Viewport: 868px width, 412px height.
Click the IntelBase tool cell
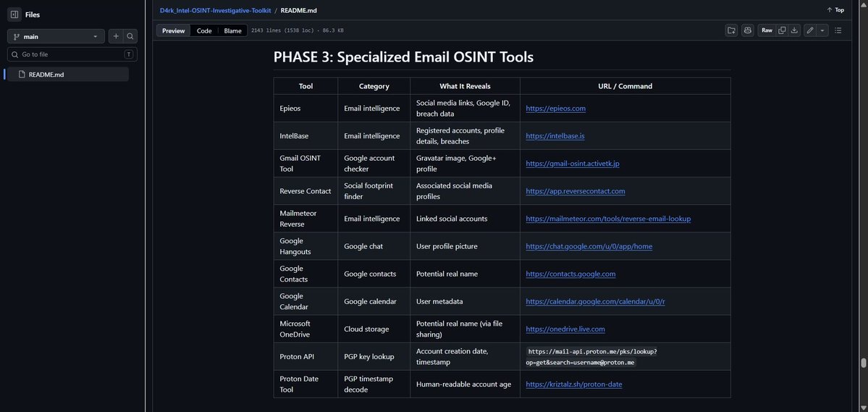point(306,136)
